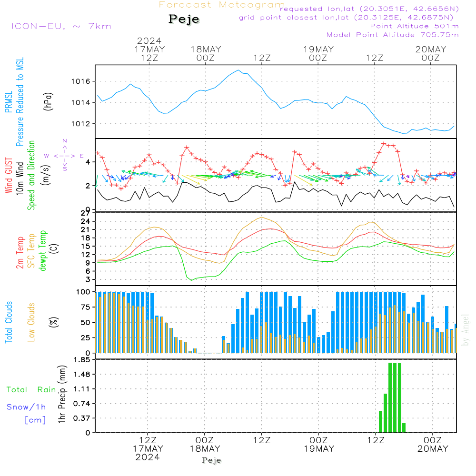Click the '(hPa)' unit label
The image size is (476, 476).
pos(48,101)
